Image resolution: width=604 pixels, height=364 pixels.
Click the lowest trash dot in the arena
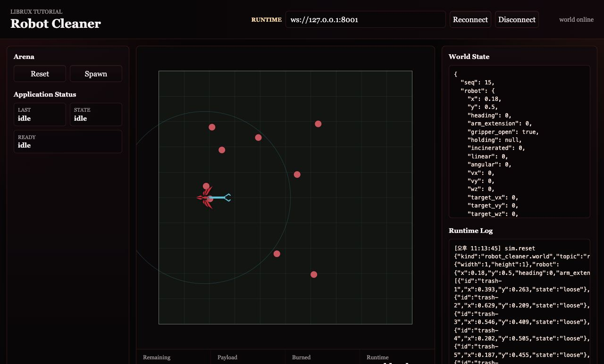pos(314,274)
